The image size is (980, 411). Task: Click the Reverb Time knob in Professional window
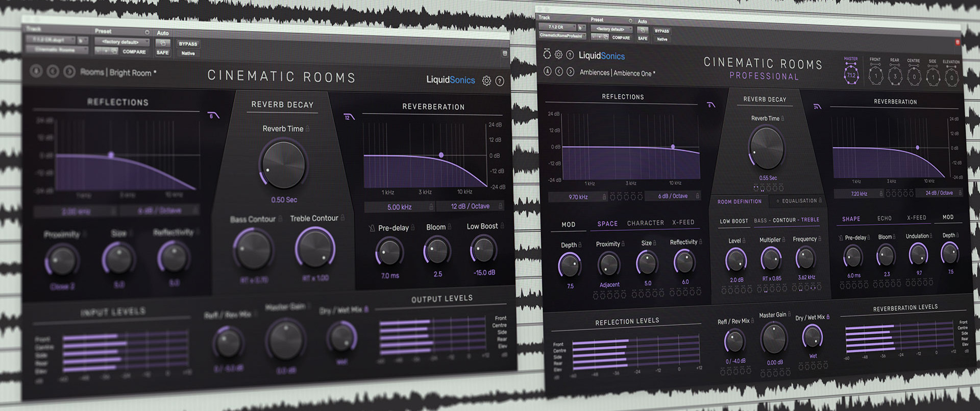pyautogui.click(x=766, y=148)
